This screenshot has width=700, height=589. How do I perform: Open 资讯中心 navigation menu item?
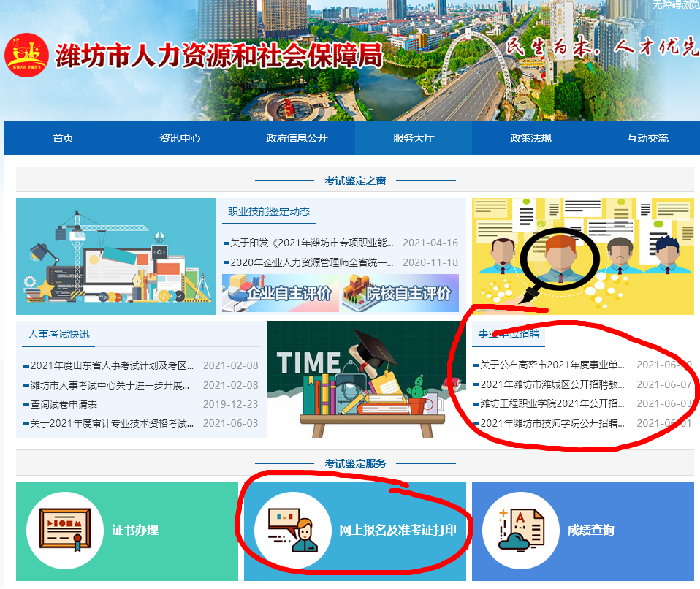[180, 138]
